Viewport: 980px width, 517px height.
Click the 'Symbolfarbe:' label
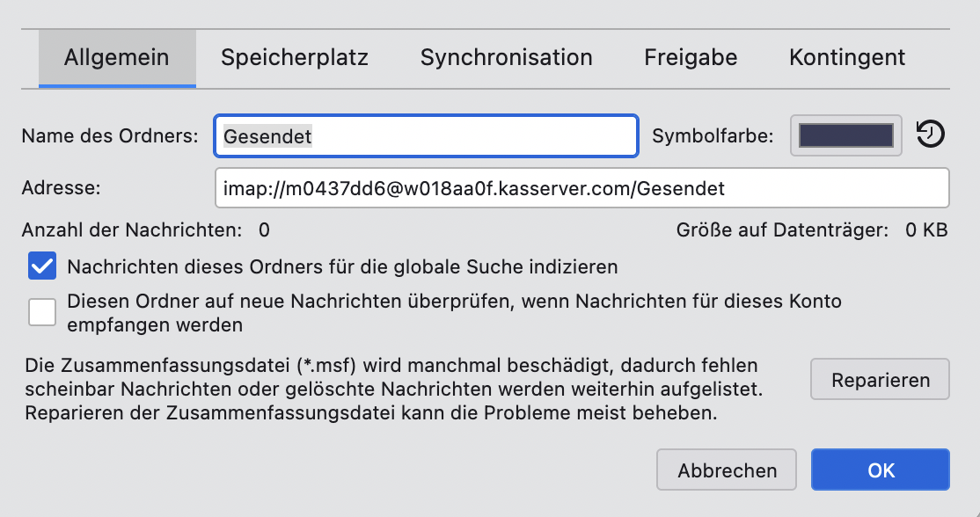(713, 136)
